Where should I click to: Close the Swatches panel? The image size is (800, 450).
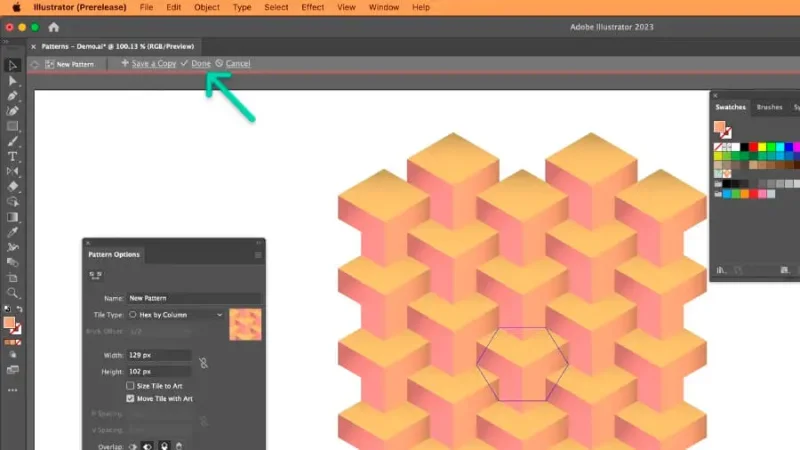[x=715, y=95]
